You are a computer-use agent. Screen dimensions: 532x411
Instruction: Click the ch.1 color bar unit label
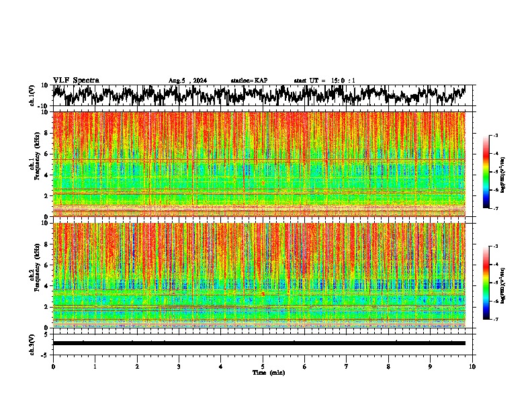[x=503, y=175]
